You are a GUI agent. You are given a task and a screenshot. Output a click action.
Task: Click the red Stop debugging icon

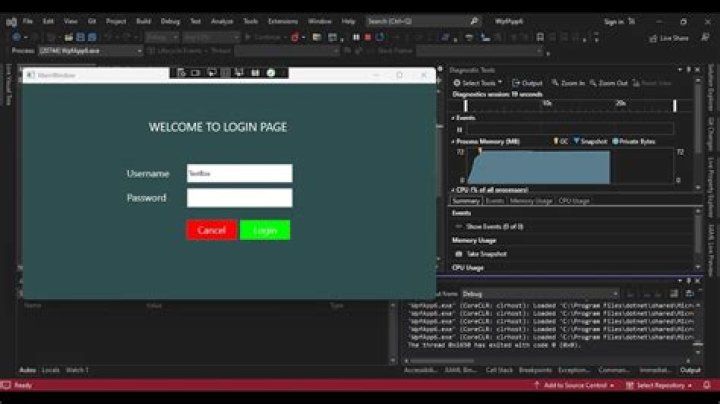tap(367, 37)
